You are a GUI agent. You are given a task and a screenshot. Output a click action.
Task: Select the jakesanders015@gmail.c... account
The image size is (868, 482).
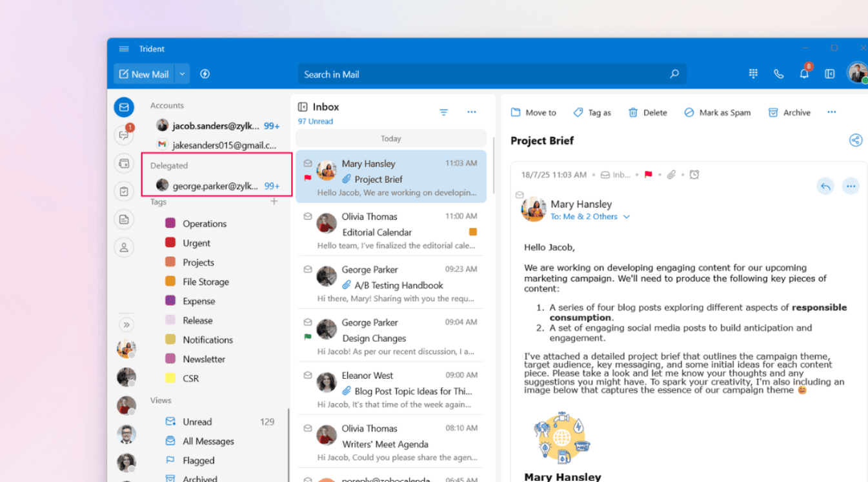point(217,145)
